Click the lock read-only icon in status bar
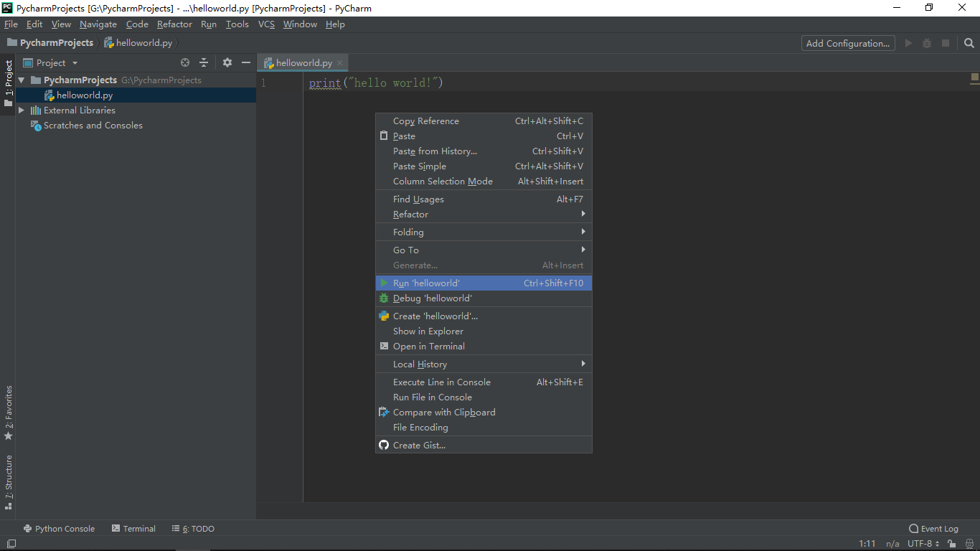The image size is (980, 551). [x=951, y=544]
